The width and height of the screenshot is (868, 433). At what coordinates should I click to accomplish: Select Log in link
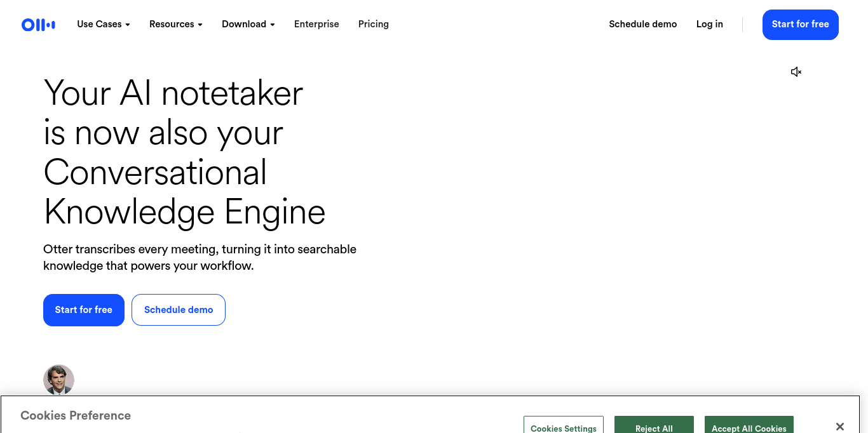click(710, 24)
